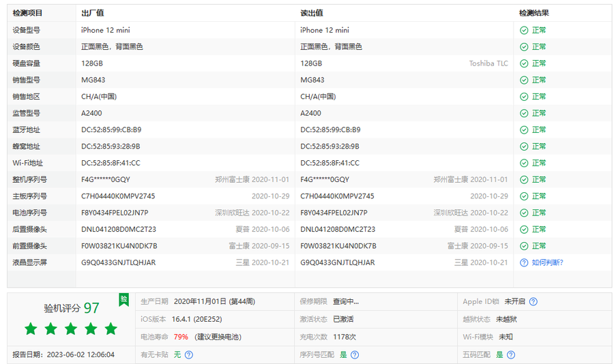Click 三星 2020-10-21 in the factory column
Screen dimensions: 614x364
(x=263, y=262)
